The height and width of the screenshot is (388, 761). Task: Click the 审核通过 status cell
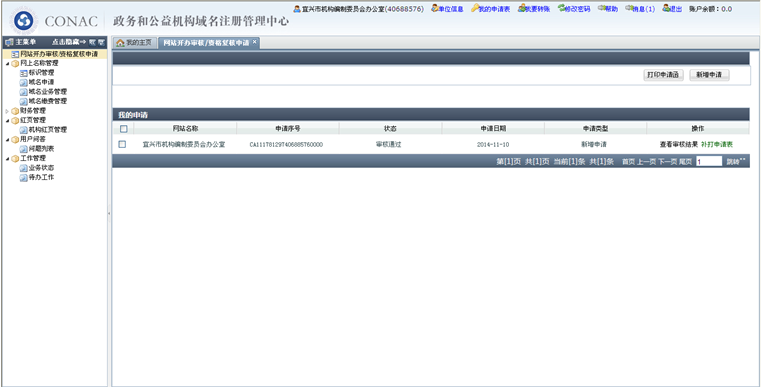389,145
